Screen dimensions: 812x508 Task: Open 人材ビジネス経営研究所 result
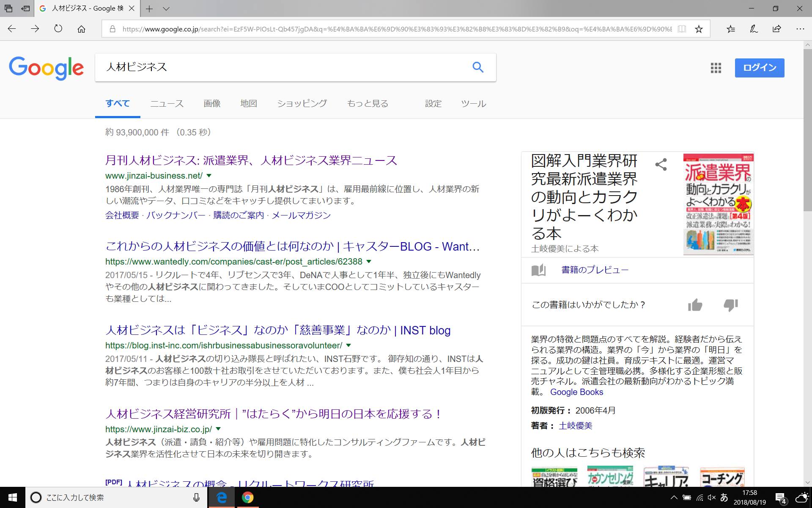[x=274, y=414]
